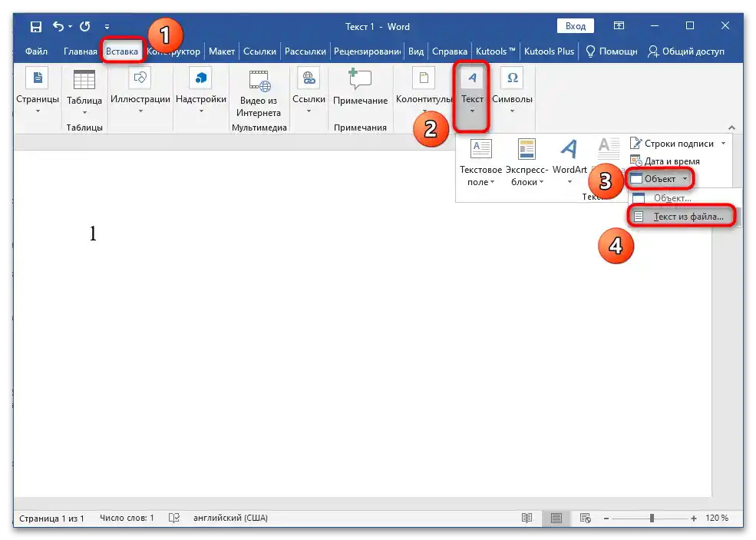This screenshot has height=540, width=756.
Task: Add a comment with Примечание
Action: 360,88
